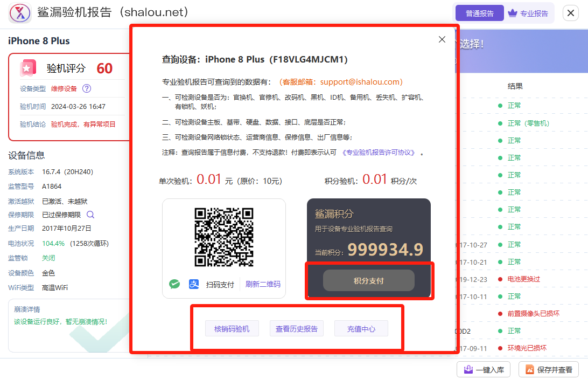Click the 金色 device color value
This screenshot has width=588, height=379.
click(48, 273)
